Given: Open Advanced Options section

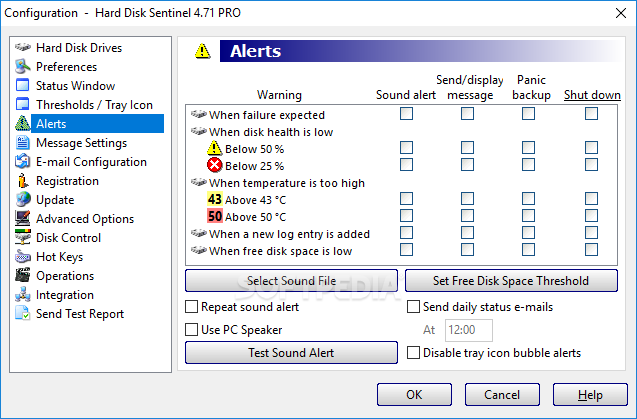Looking at the screenshot, I should [x=85, y=219].
